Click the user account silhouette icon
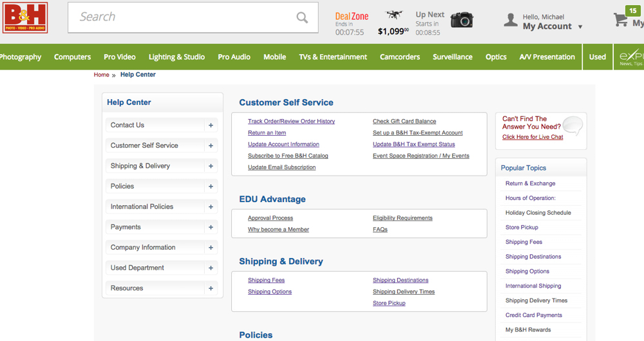The image size is (644, 341). (511, 20)
